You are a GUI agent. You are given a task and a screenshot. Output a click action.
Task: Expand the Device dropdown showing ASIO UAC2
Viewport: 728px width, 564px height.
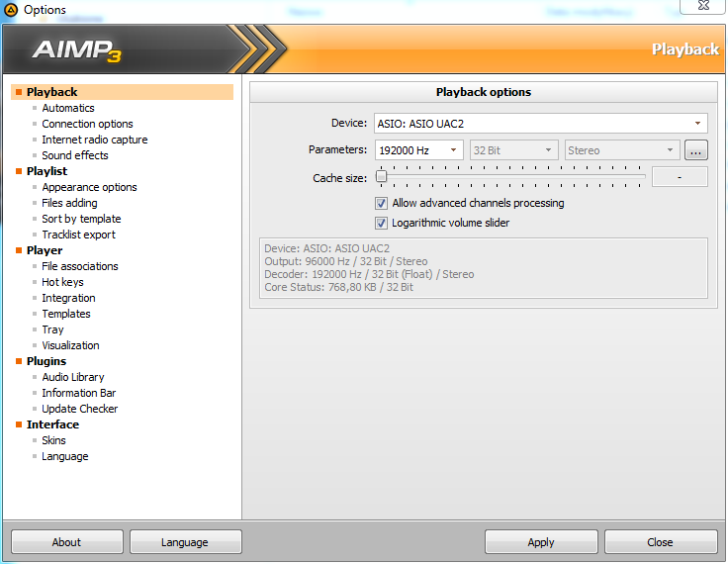[540, 124]
